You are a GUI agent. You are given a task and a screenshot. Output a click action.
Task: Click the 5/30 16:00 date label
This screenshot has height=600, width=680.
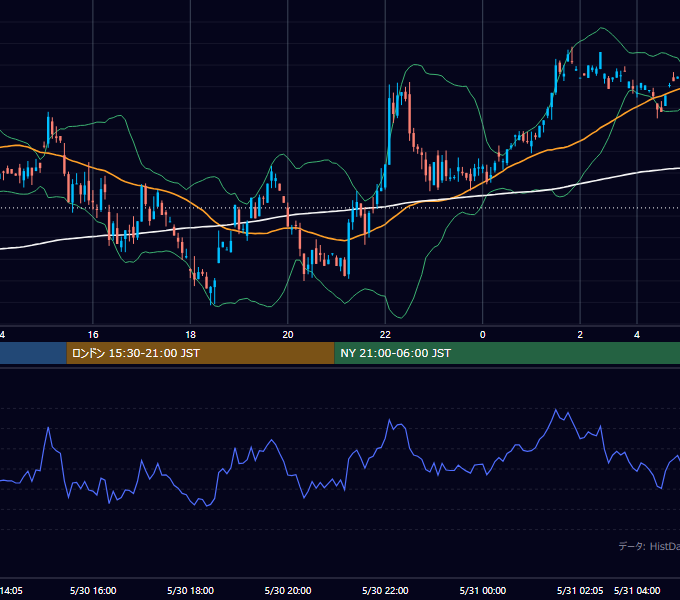93,590
